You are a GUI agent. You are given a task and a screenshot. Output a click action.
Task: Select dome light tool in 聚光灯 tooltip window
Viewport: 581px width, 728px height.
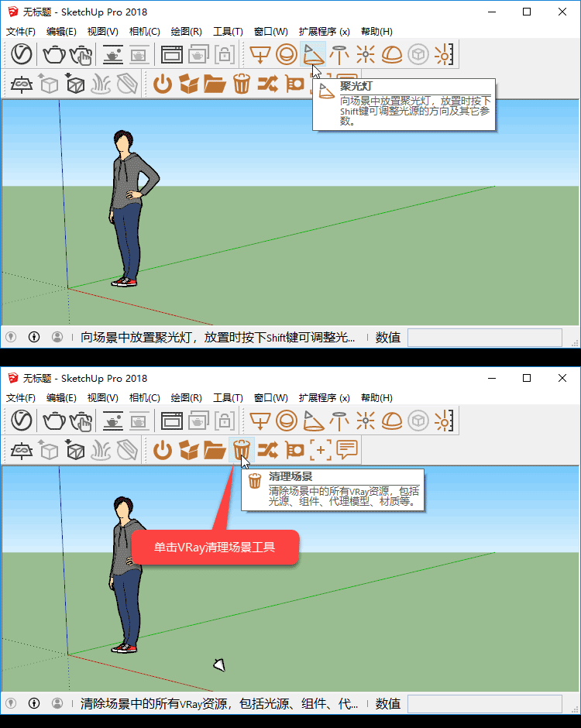[391, 54]
